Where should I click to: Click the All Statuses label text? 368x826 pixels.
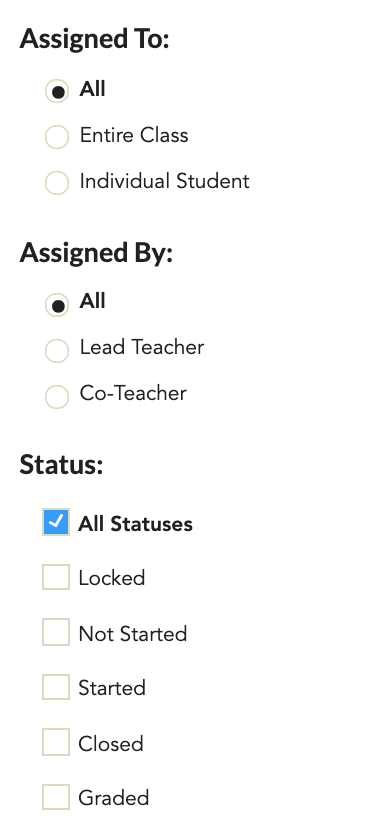point(135,524)
